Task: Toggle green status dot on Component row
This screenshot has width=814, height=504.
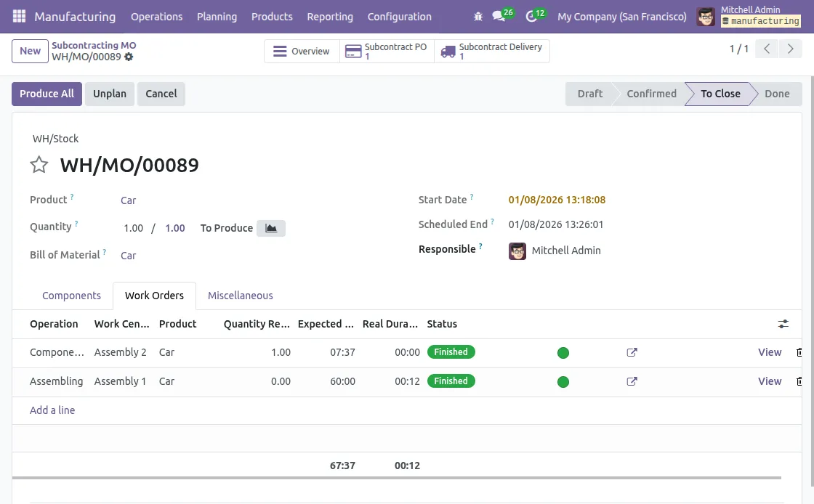Action: [x=563, y=353]
